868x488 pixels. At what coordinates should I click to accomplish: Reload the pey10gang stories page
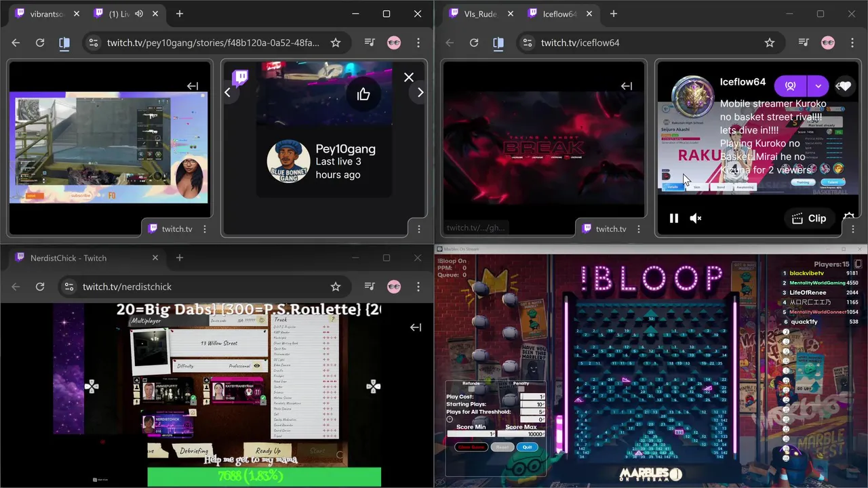[x=40, y=43]
